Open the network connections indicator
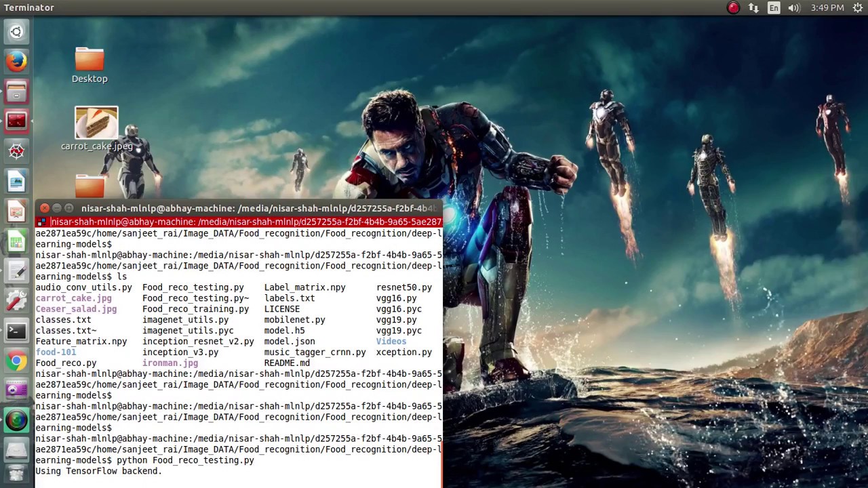This screenshot has height=488, width=868. click(753, 8)
